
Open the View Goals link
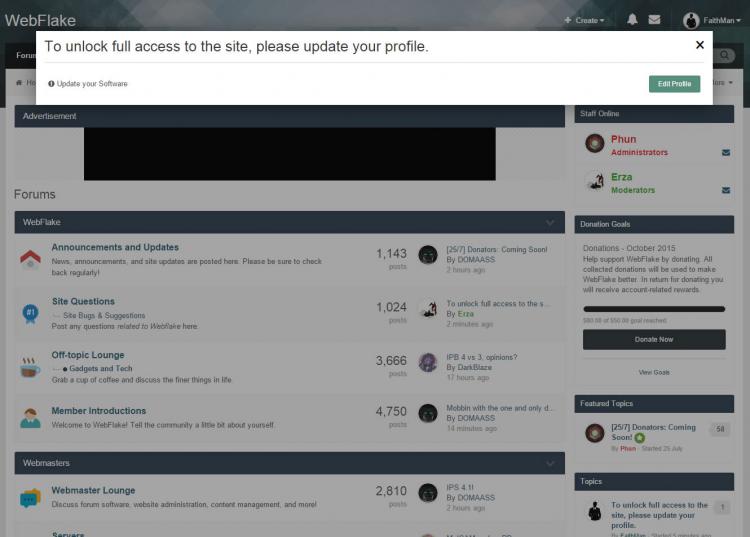654,372
